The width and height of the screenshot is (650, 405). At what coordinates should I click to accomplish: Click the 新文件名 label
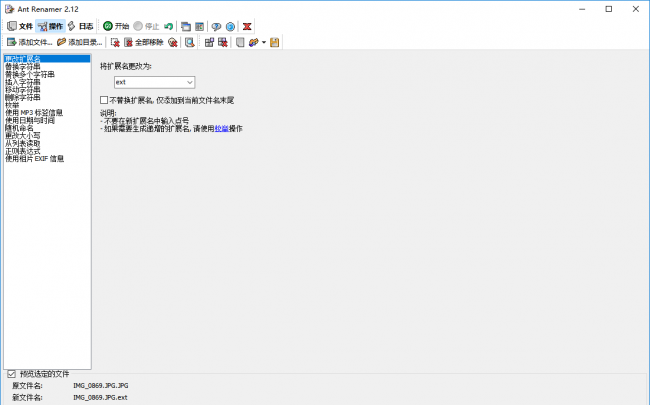point(27,397)
